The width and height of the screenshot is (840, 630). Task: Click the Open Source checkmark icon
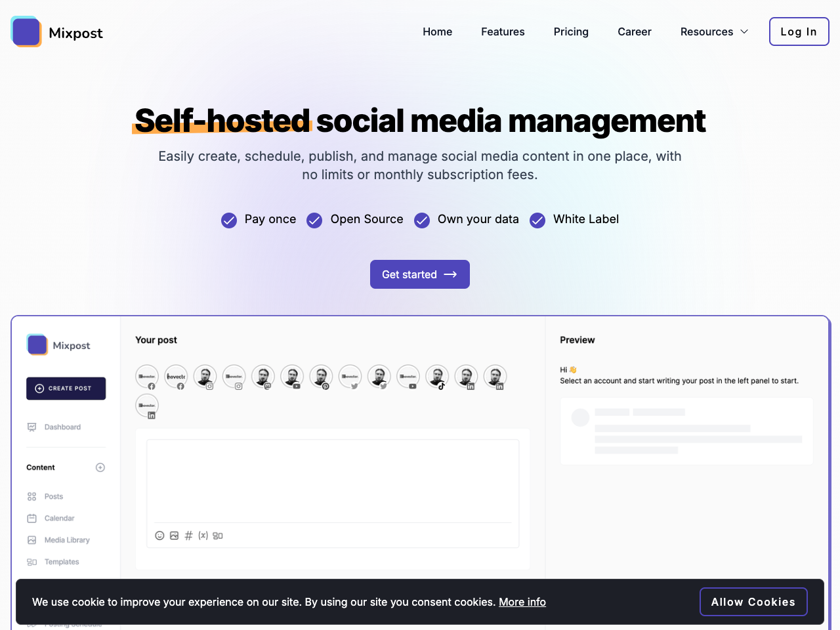314,220
